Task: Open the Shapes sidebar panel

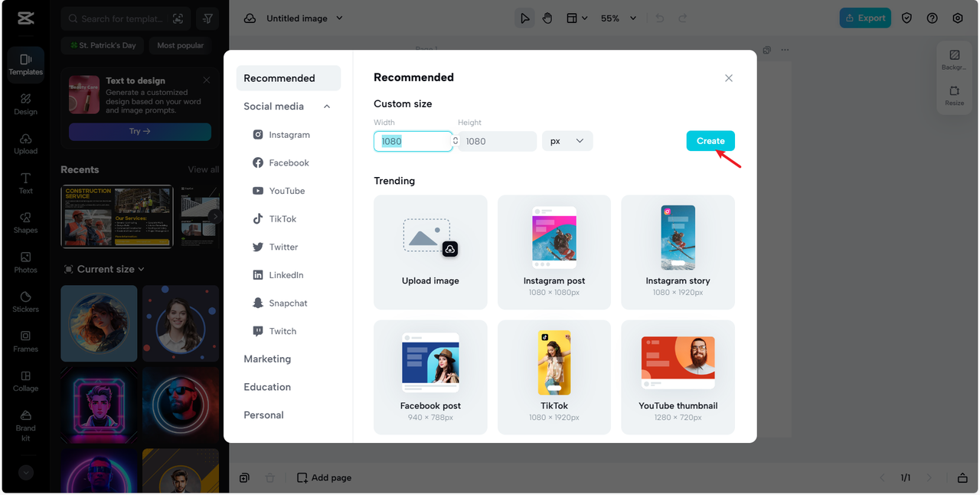Action: 25,223
